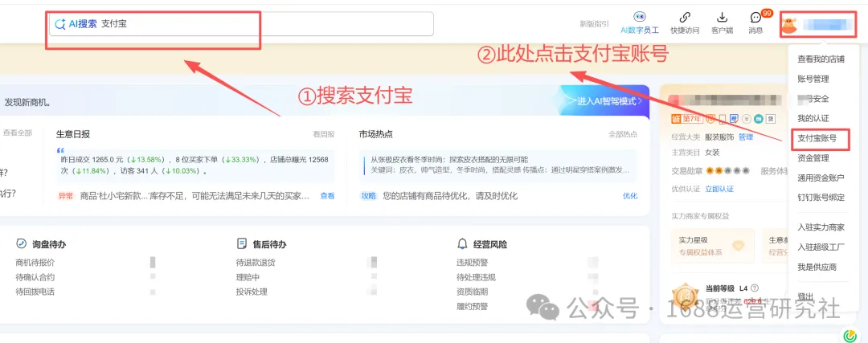Screen dimensions: 868x343
Task: Click the help icon beside 当前等级 L4
Action: click(x=755, y=288)
